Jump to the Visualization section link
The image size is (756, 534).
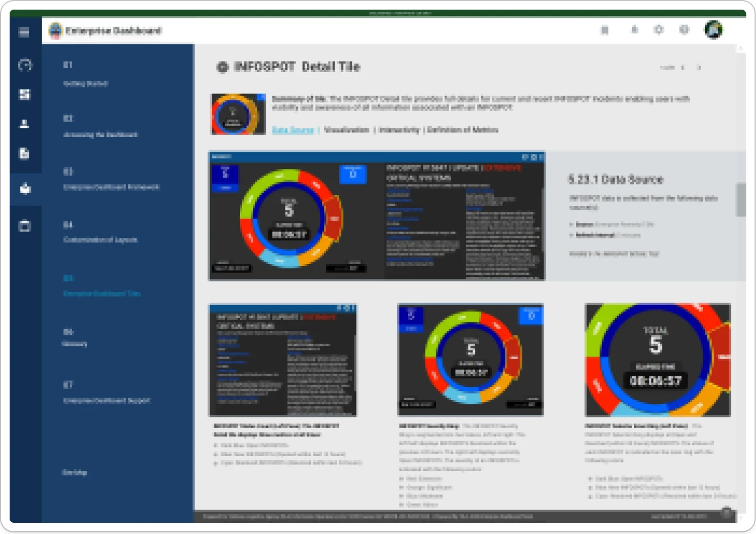[346, 130]
